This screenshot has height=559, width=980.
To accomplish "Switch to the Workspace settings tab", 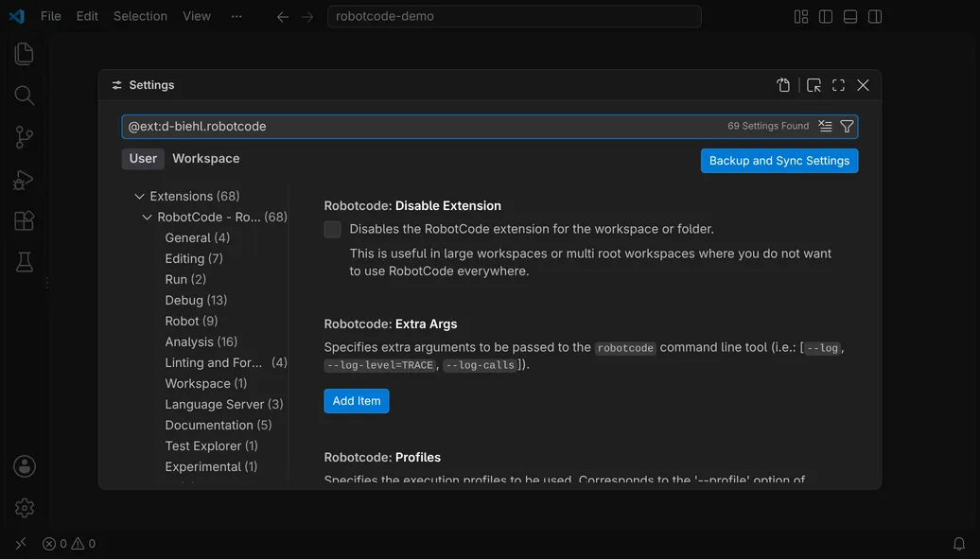I will click(205, 159).
